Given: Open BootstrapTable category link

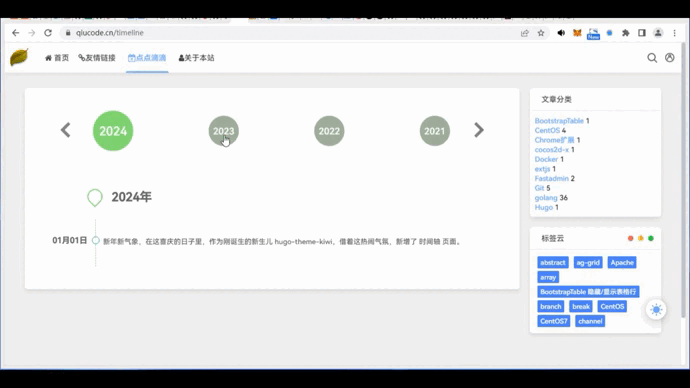Looking at the screenshot, I should pos(559,121).
